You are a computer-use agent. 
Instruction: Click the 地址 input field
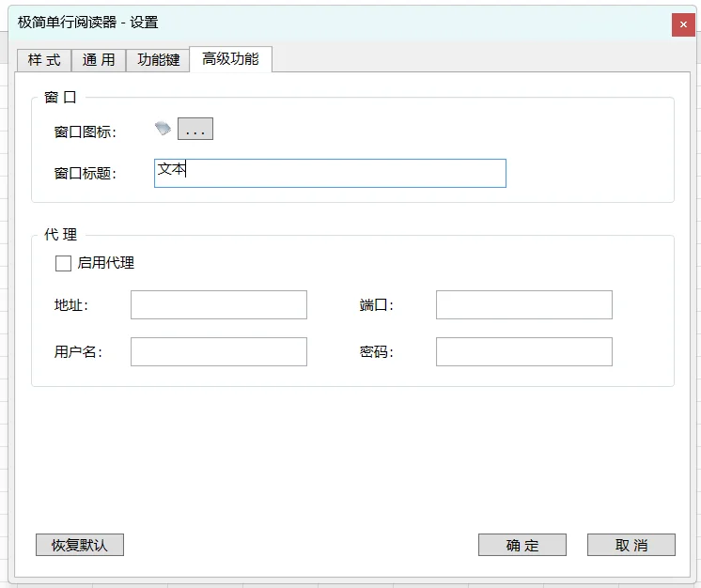219,304
